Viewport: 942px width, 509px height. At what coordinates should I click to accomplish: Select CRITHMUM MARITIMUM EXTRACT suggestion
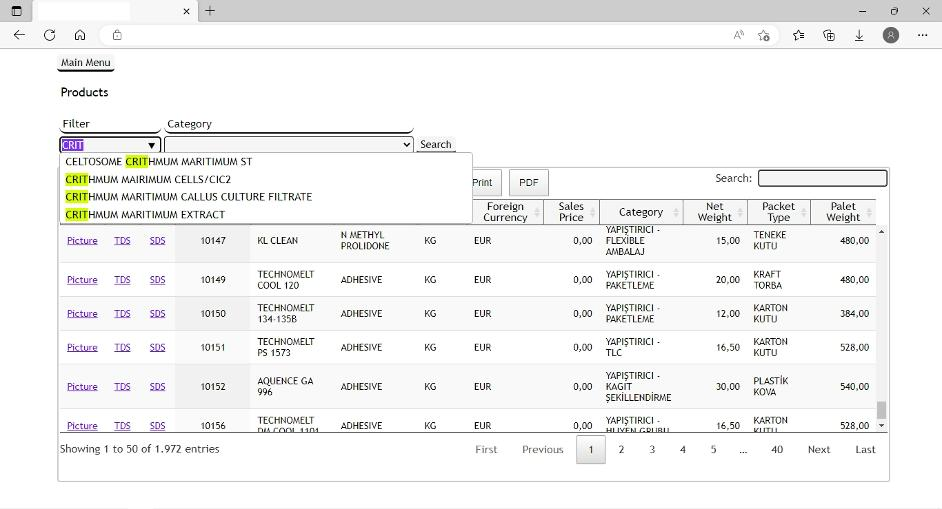coord(145,215)
